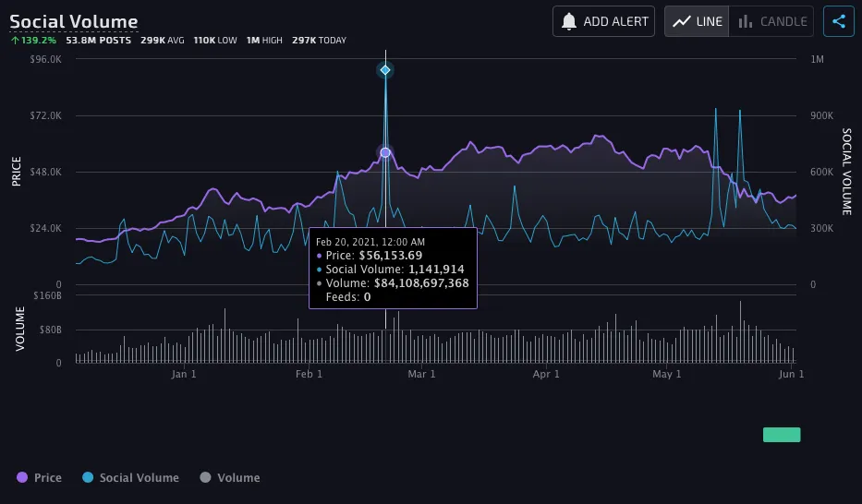Image resolution: width=862 pixels, height=504 pixels.
Task: Click the green 139.2% change indicator
Action: pyautogui.click(x=33, y=41)
